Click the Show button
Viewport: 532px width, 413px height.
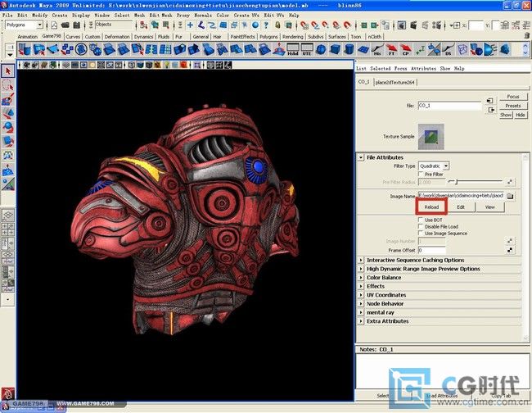[506, 115]
